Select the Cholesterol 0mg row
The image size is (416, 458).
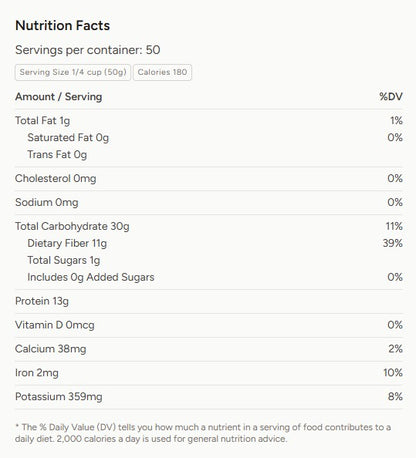click(209, 178)
